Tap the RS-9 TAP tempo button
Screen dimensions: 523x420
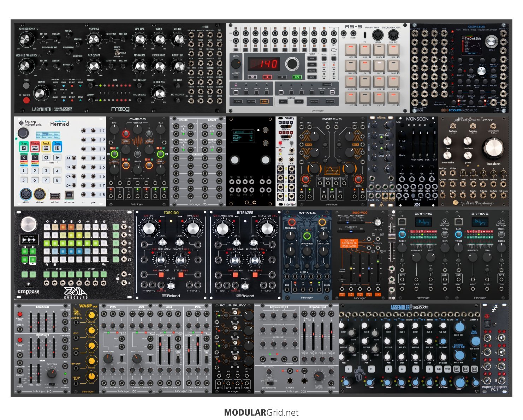tap(252, 77)
